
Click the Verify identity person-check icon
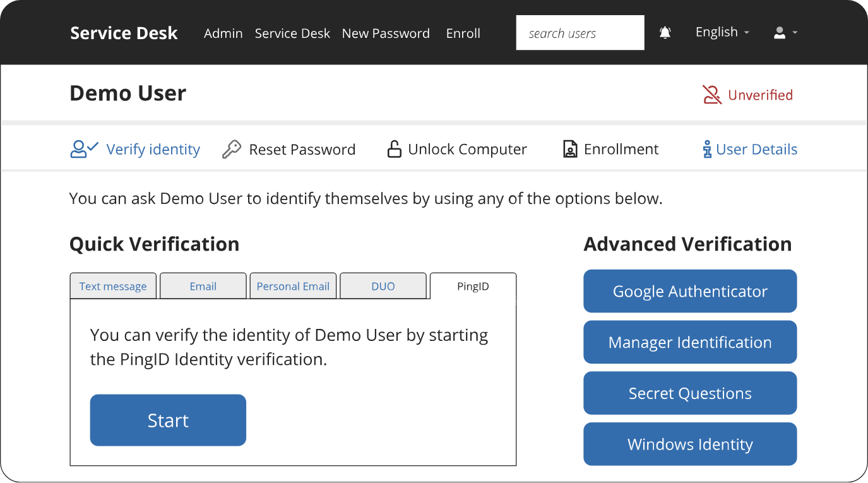click(x=85, y=149)
